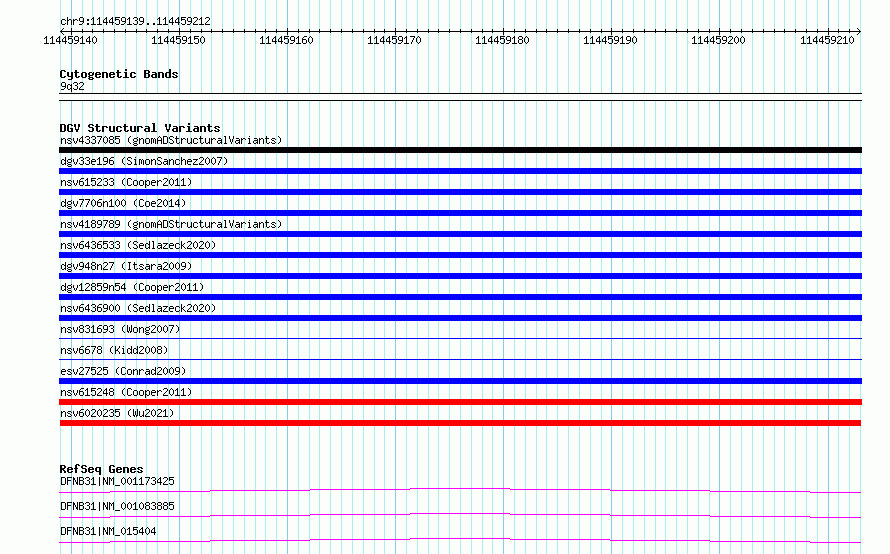Click ruler position 114459210

827,40
